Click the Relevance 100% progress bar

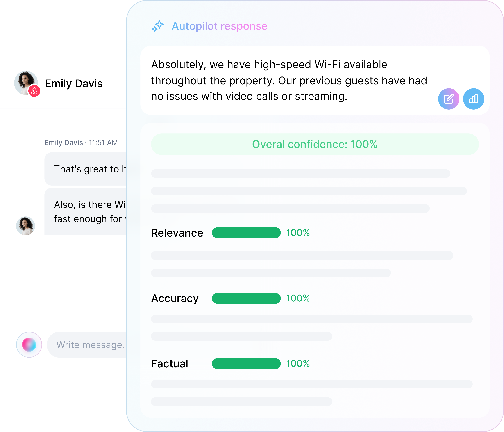click(246, 233)
